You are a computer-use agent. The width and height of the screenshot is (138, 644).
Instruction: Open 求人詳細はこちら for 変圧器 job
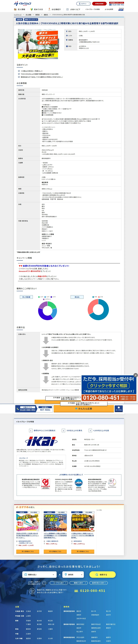pos(55,551)
